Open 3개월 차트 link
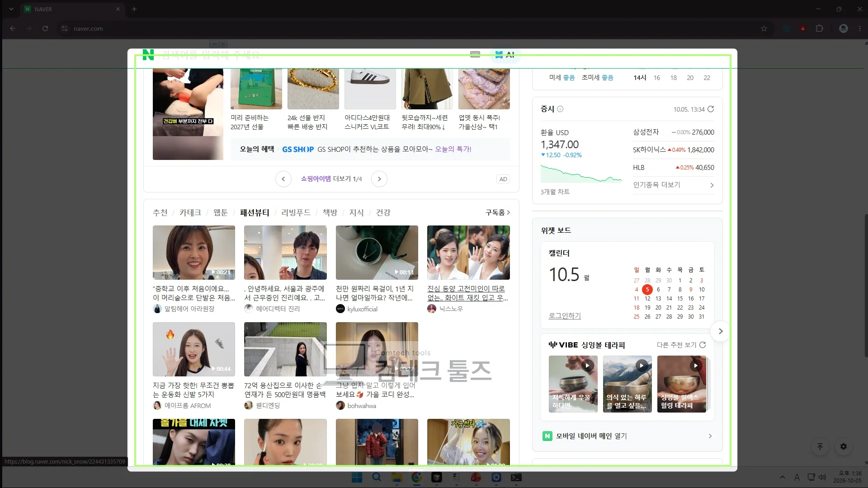Screen dimensions: 868x488 (x=555, y=192)
